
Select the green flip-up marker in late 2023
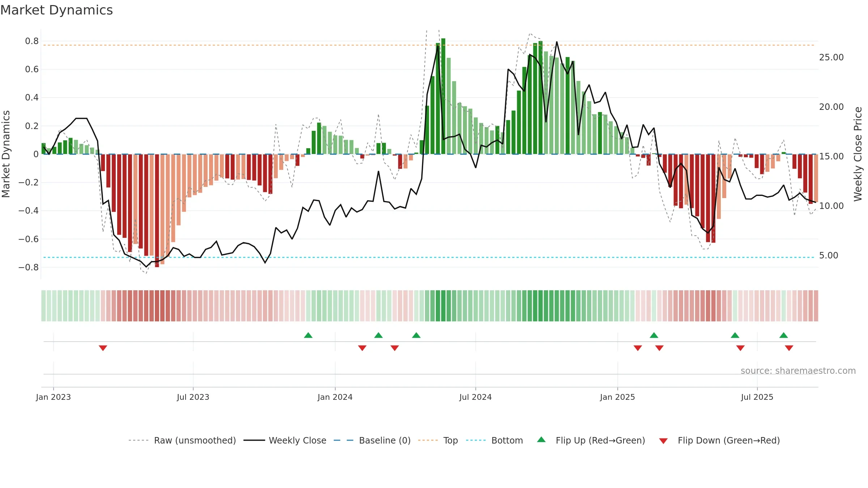coord(308,335)
